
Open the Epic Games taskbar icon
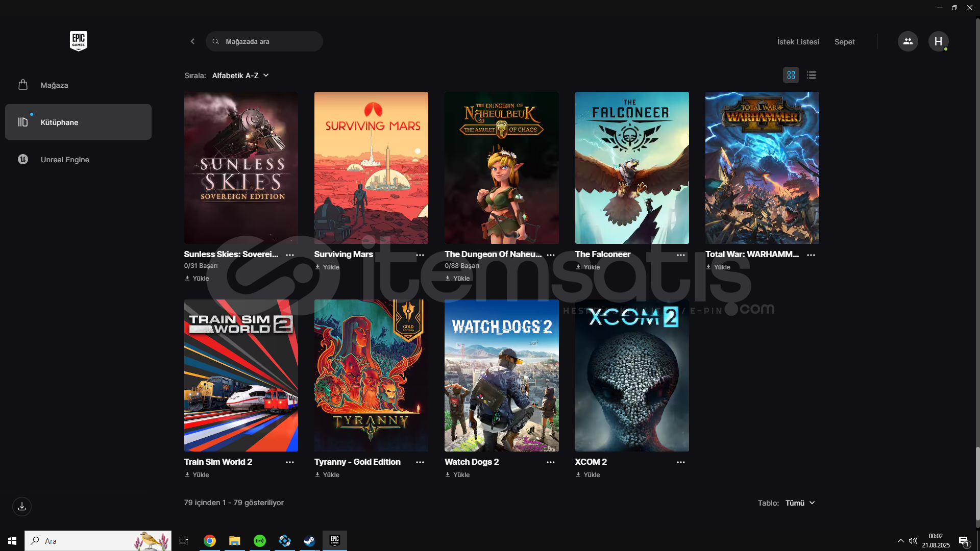tap(335, 541)
